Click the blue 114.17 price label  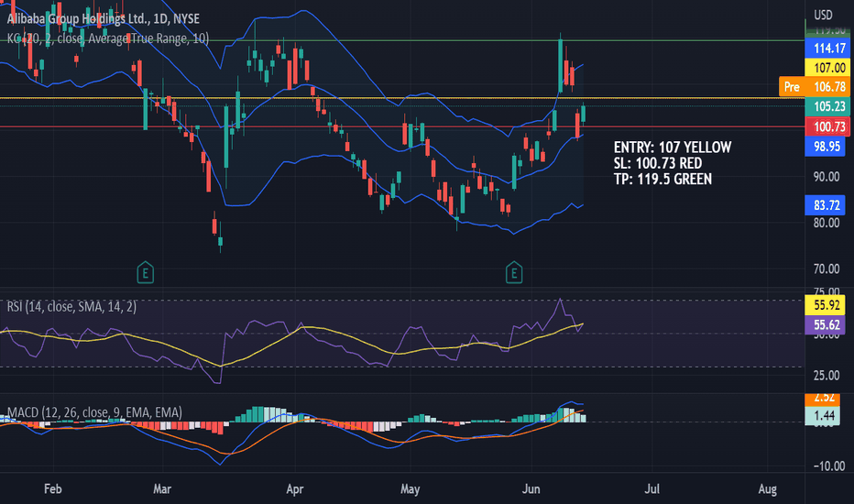click(827, 49)
